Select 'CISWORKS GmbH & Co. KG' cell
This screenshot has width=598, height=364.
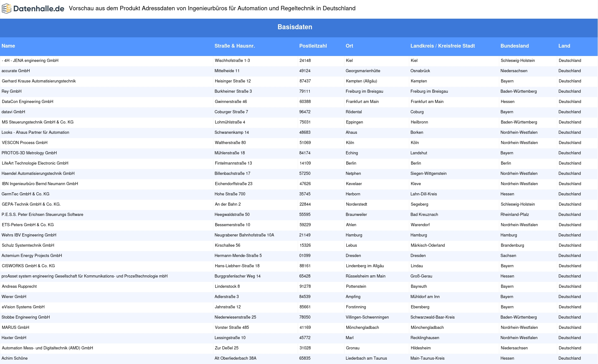pos(28,266)
